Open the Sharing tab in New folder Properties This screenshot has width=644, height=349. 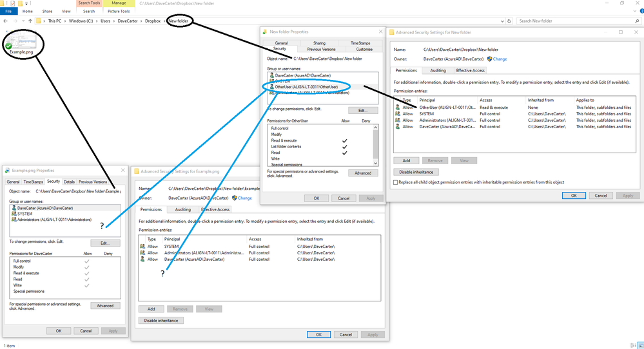(319, 43)
